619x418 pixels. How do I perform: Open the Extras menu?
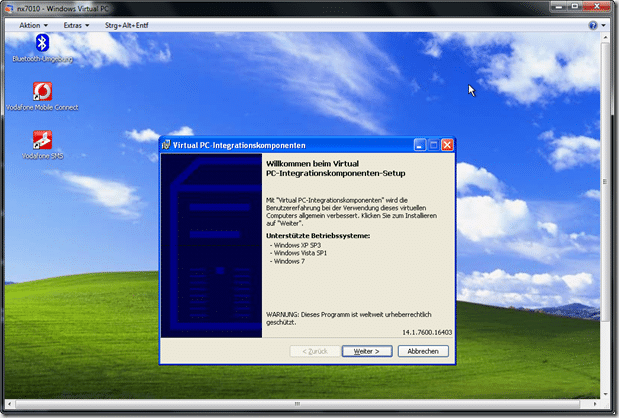point(76,25)
